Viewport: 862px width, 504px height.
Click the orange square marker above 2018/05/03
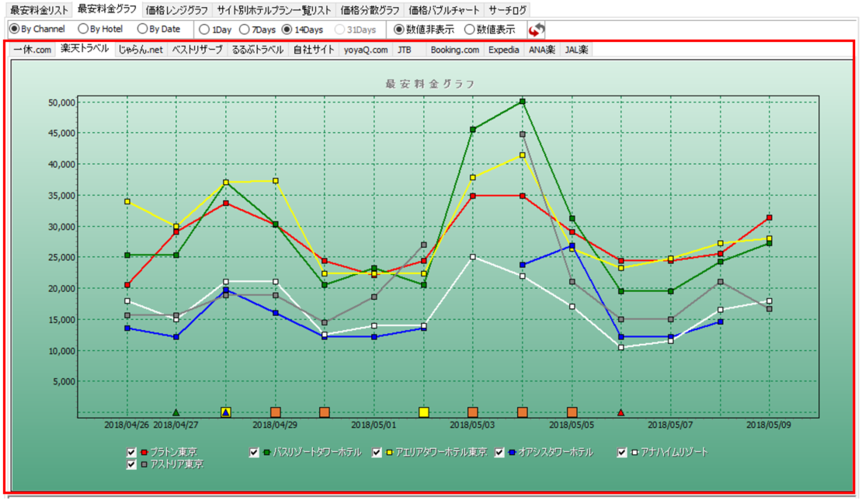[x=473, y=412]
